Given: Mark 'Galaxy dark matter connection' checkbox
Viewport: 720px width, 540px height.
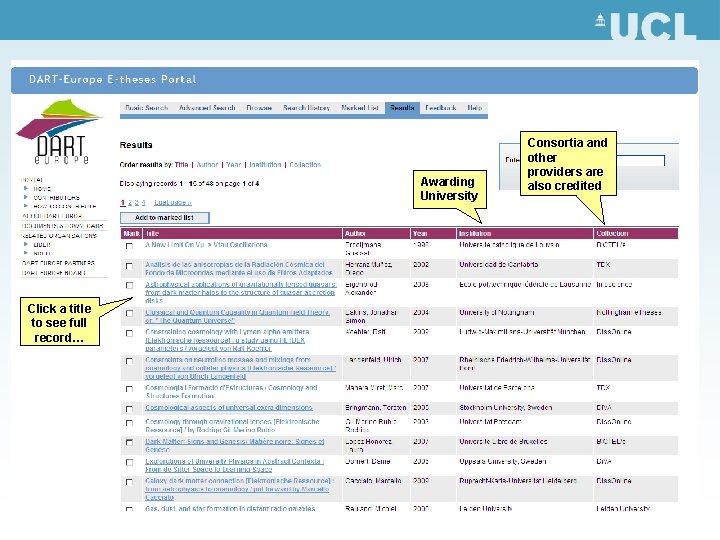Looking at the screenshot, I should point(129,482).
